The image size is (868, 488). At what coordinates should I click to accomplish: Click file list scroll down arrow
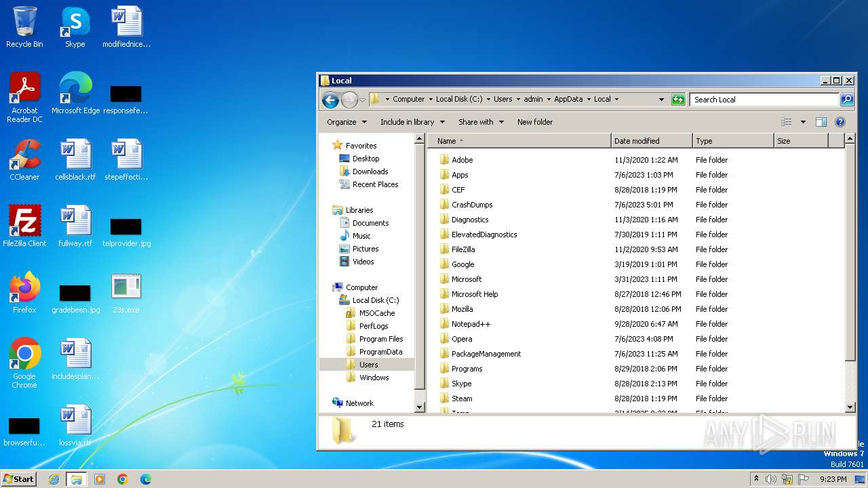click(850, 407)
